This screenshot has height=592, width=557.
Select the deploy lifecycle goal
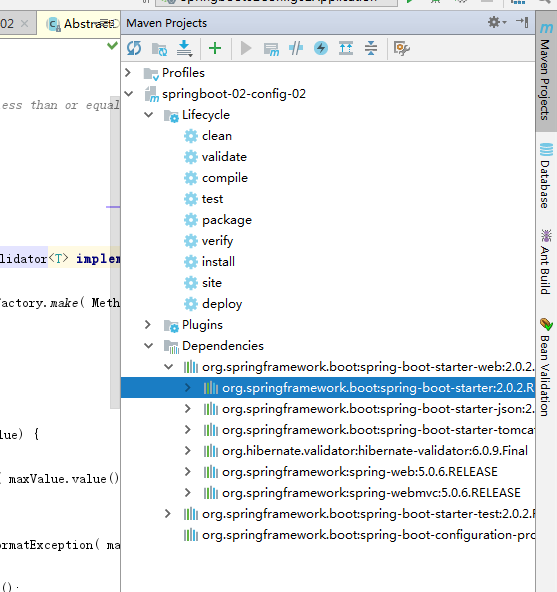222,304
